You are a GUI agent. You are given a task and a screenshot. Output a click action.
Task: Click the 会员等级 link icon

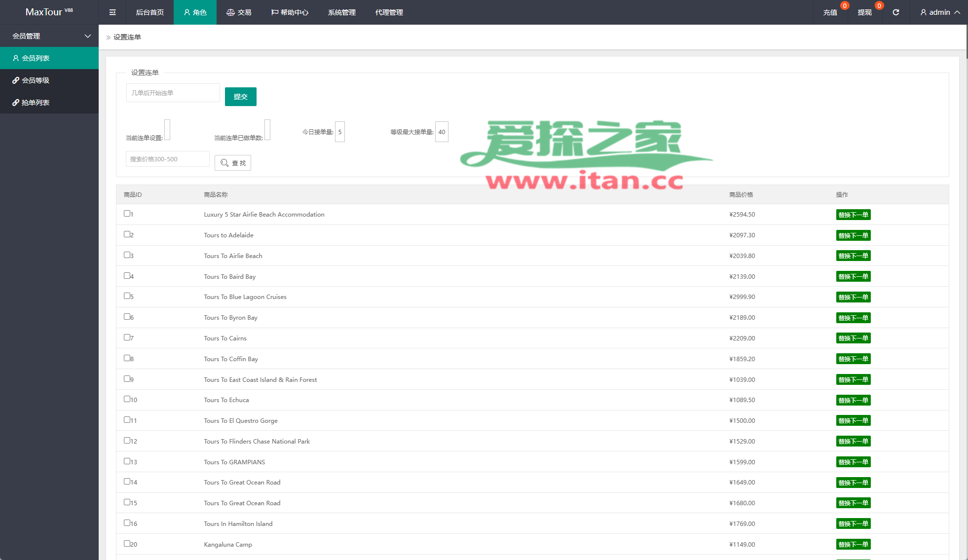[16, 80]
